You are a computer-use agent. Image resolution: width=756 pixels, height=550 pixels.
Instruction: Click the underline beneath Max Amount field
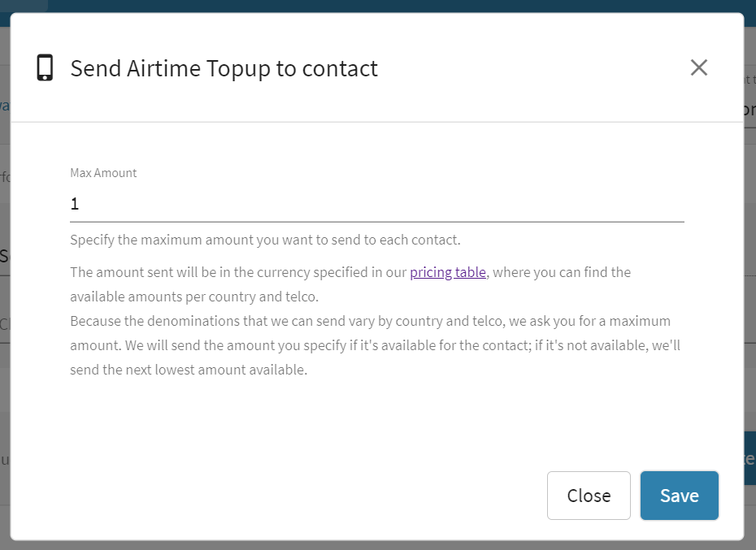click(x=377, y=221)
